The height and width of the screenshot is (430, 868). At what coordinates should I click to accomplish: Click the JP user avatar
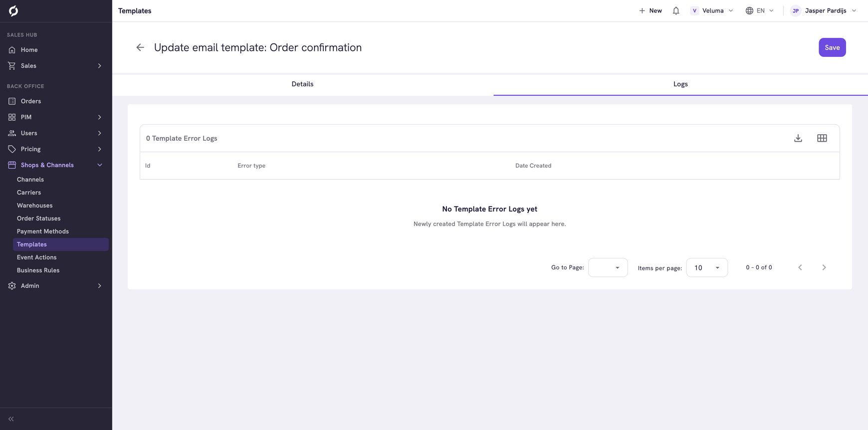click(796, 10)
